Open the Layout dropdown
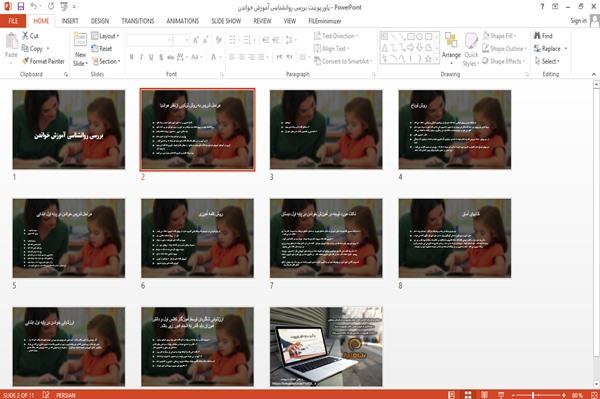 point(105,36)
